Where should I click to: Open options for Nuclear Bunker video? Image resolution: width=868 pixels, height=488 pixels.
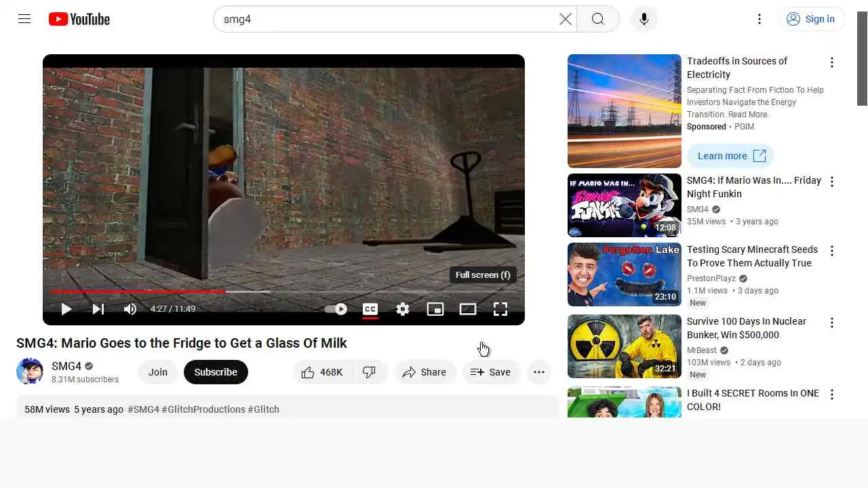(832, 323)
